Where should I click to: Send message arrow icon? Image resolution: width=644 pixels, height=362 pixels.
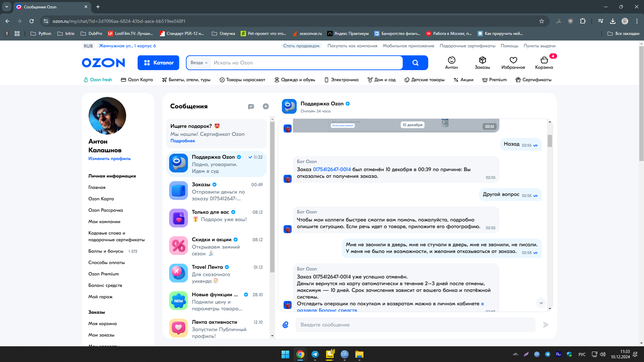tap(546, 324)
